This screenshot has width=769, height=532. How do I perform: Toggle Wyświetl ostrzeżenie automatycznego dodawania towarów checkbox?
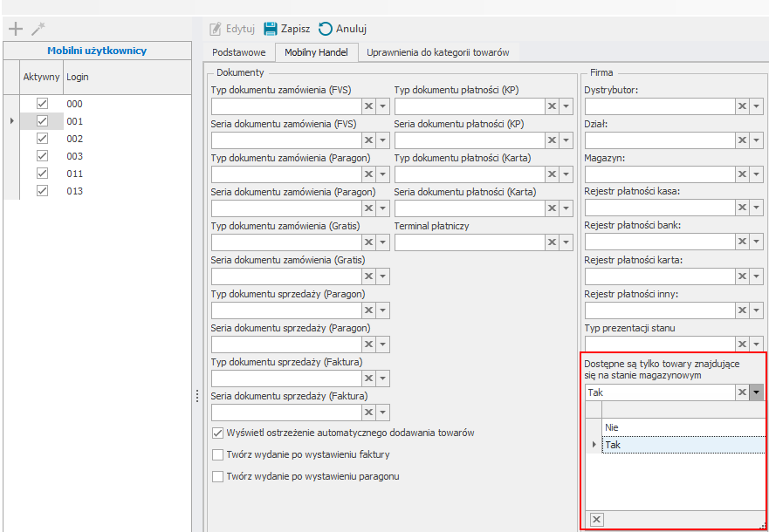(218, 433)
